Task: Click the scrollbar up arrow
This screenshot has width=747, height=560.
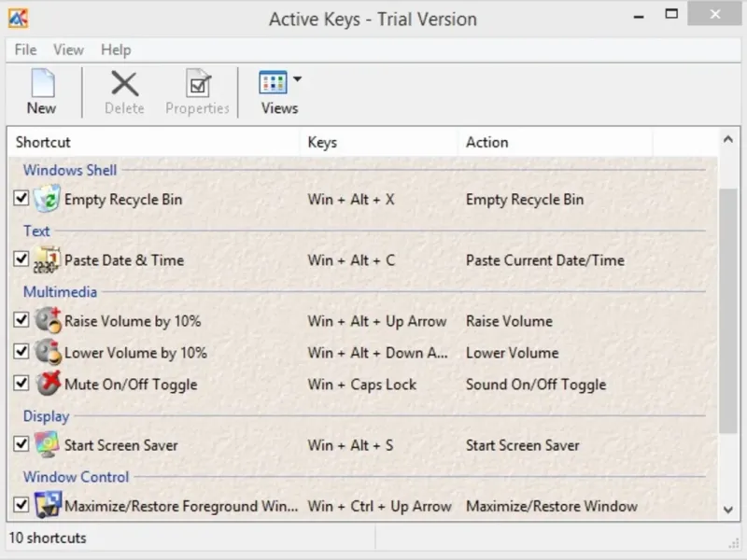Action: 728,139
